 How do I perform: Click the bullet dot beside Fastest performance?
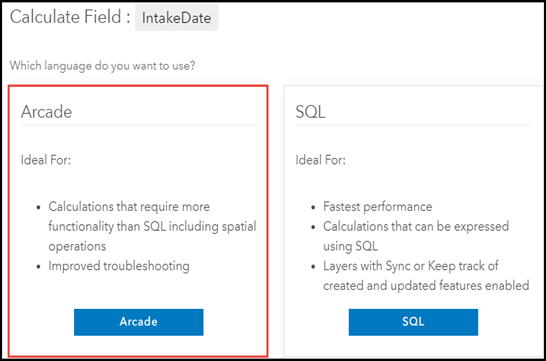click(313, 207)
